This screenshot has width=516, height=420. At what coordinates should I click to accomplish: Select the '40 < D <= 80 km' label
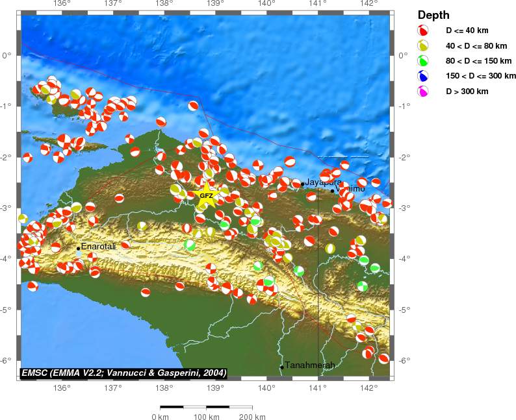pos(476,45)
